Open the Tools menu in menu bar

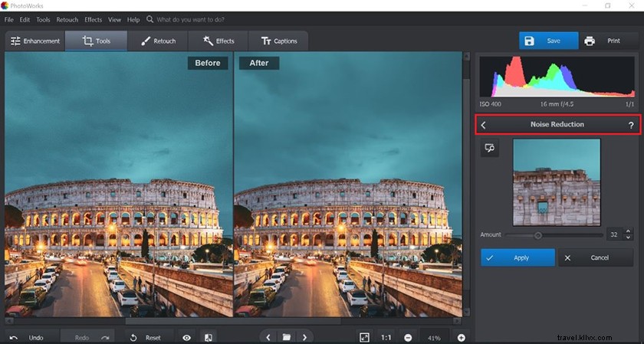pos(43,19)
